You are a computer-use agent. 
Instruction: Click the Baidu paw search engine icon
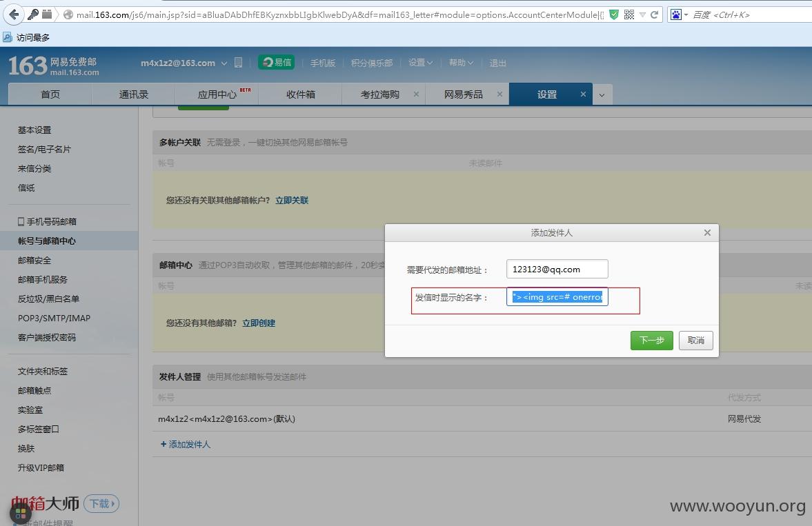(676, 14)
